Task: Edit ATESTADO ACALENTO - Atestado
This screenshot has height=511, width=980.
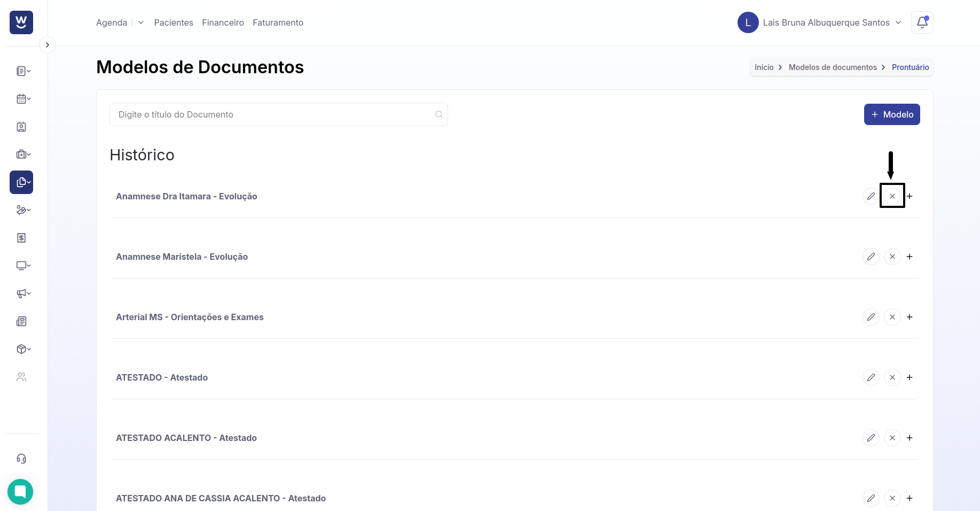Action: 871,438
